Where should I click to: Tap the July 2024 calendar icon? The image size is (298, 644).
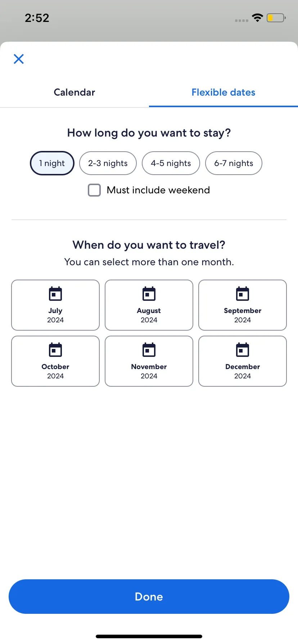coord(55,294)
